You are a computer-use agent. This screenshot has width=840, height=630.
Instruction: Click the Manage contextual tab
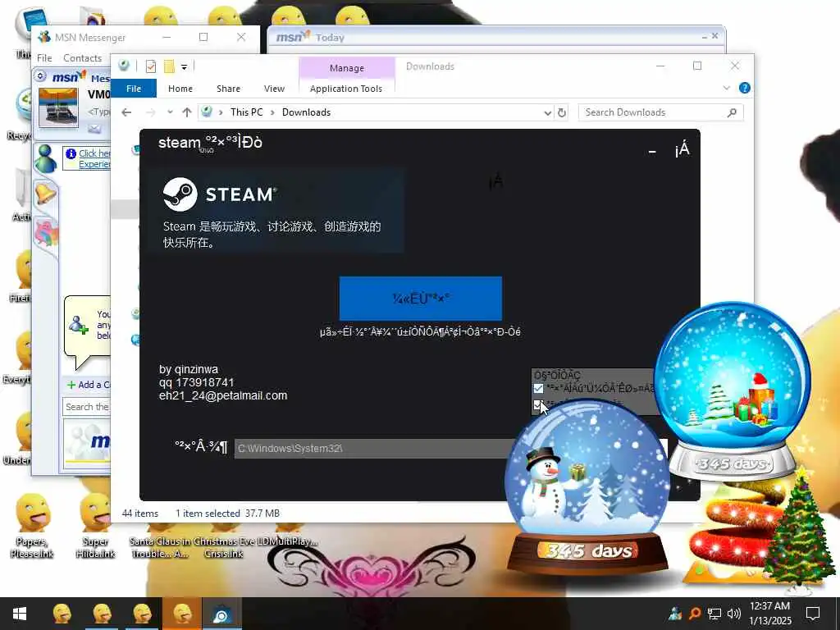tap(347, 68)
